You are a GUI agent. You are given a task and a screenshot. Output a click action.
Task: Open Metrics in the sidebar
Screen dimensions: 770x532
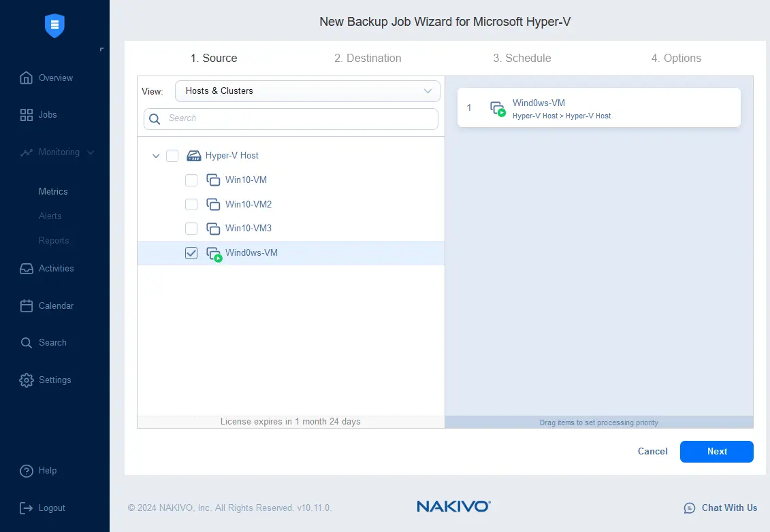53,191
